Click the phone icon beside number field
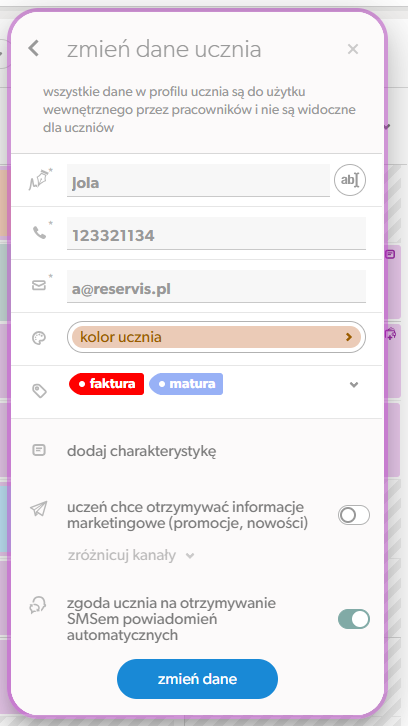The height and width of the screenshot is (726, 408). pos(41,232)
